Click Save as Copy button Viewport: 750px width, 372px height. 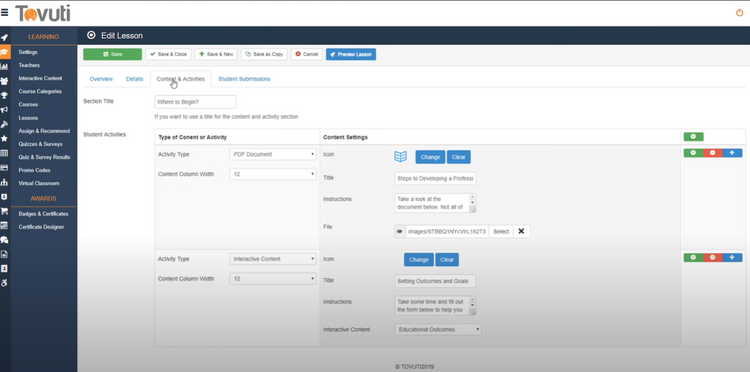[264, 54]
